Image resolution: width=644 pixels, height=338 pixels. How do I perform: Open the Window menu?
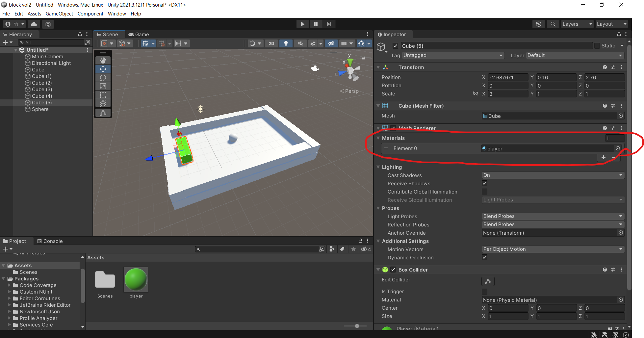point(117,14)
